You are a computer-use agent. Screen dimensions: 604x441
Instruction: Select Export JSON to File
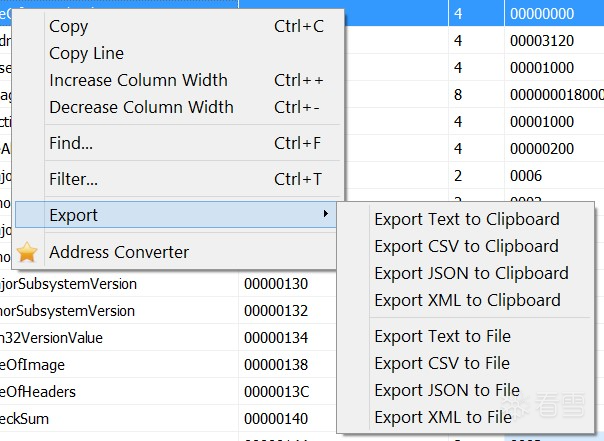coord(447,390)
